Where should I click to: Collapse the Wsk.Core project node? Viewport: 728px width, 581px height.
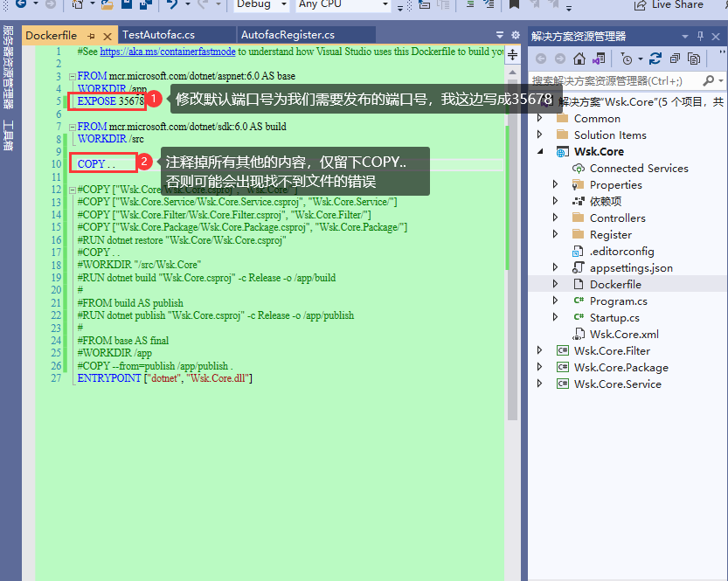[x=540, y=152]
